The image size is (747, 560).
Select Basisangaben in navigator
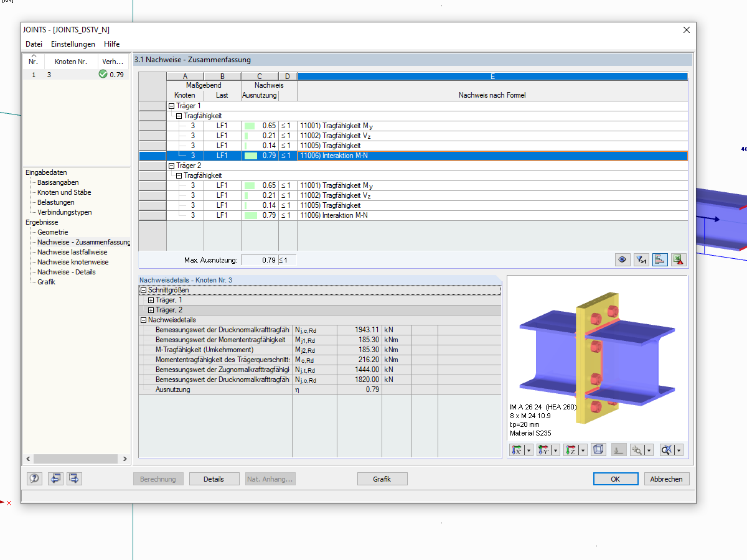coord(58,182)
